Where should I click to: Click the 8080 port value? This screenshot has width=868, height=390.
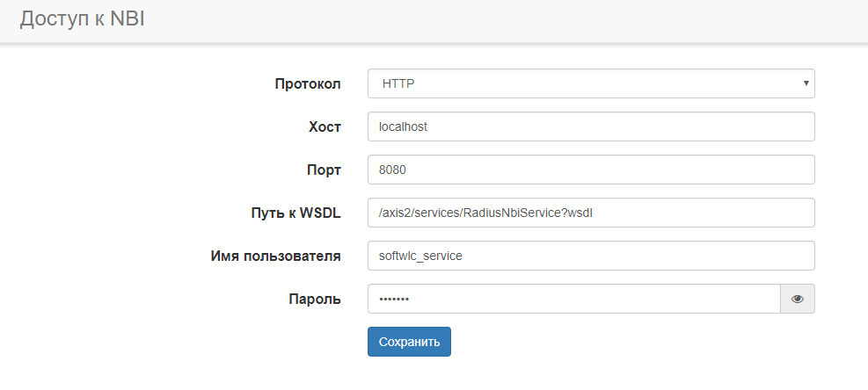click(x=392, y=170)
